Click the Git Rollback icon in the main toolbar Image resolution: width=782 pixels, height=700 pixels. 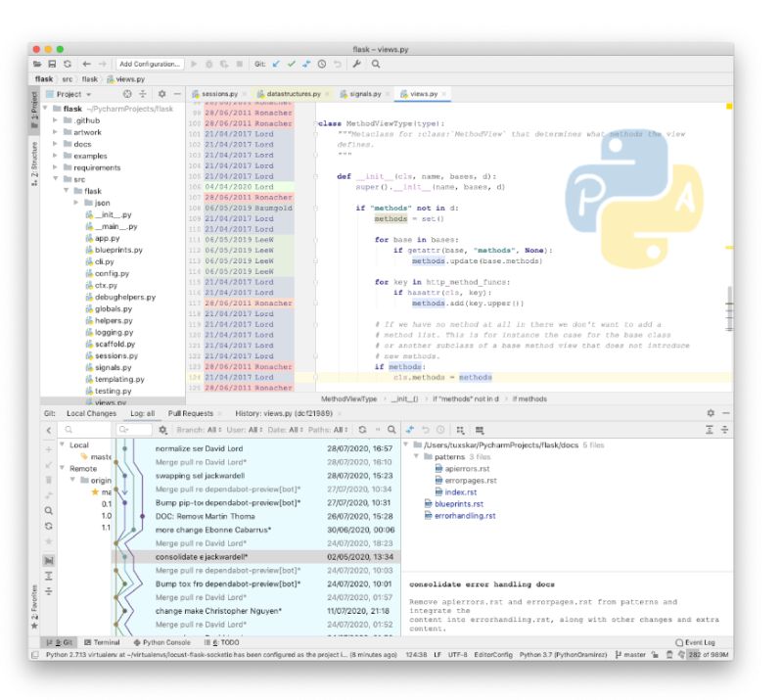[338, 64]
